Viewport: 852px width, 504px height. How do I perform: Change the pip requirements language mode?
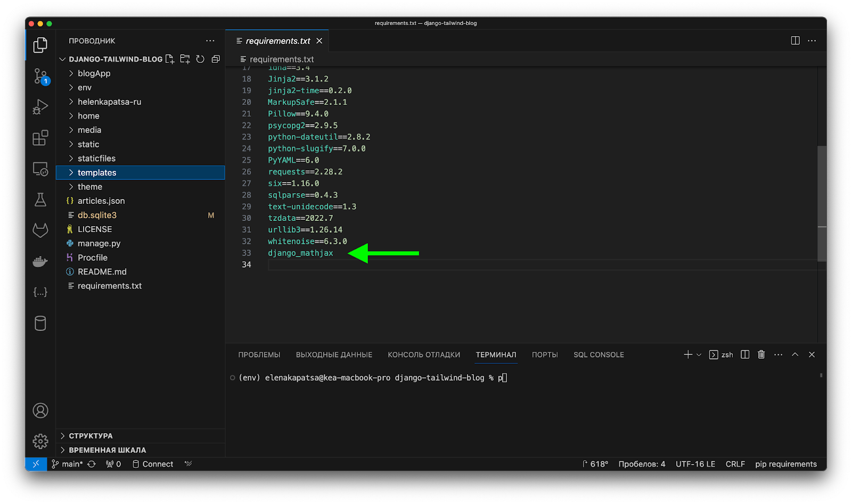785,464
